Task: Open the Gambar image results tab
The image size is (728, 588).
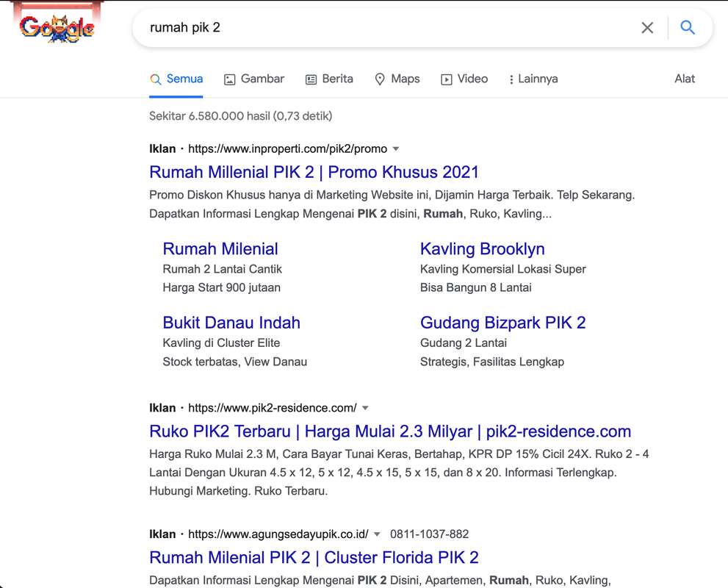Action: pos(253,79)
